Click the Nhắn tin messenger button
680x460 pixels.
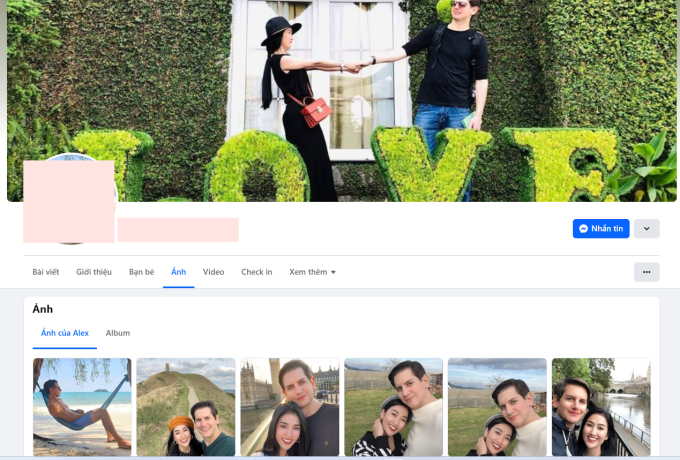(x=600, y=229)
